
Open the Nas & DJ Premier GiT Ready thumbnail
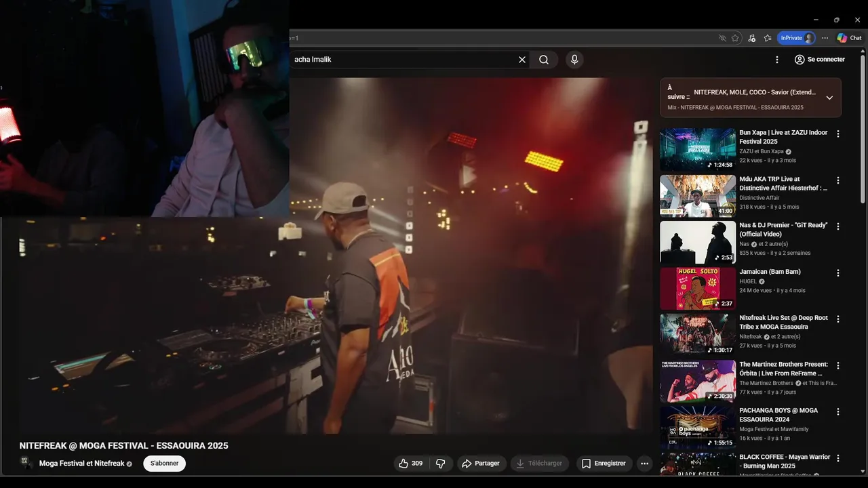[698, 242]
